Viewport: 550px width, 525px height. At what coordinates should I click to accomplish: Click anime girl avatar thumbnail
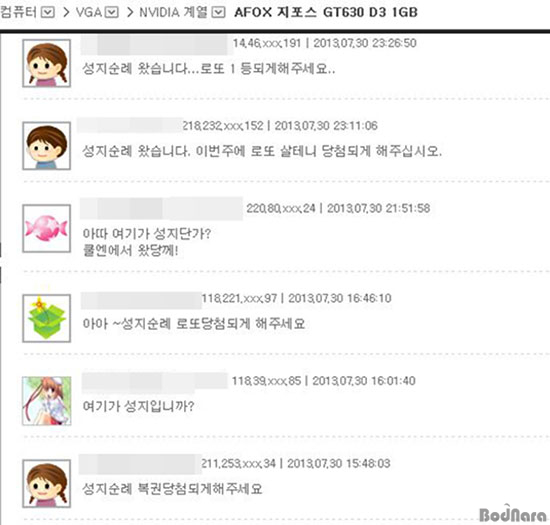coord(47,401)
